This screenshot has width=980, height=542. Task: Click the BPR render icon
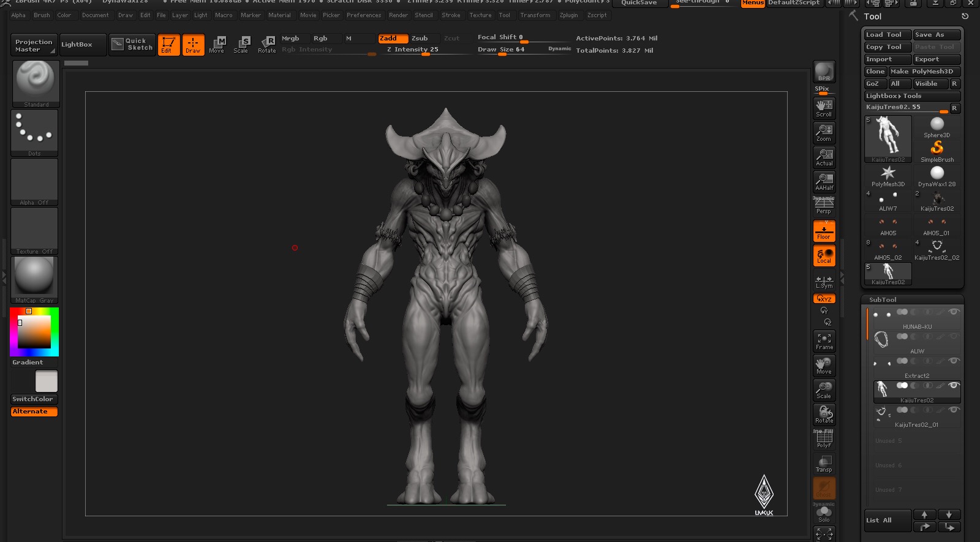[x=824, y=72]
